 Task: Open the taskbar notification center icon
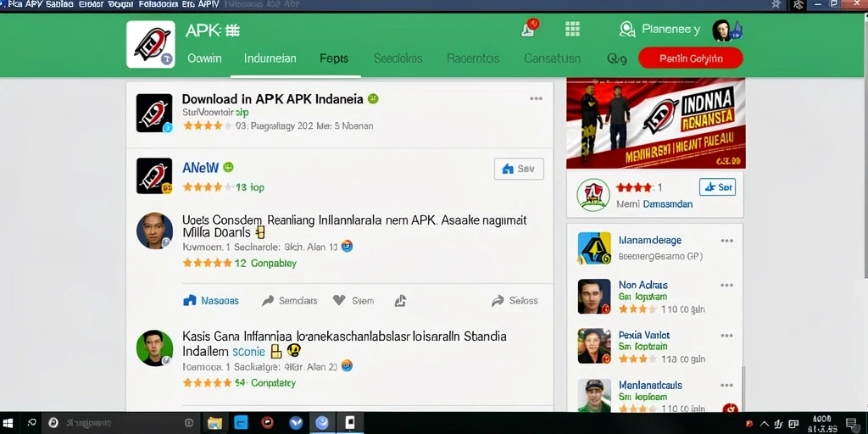[853, 424]
